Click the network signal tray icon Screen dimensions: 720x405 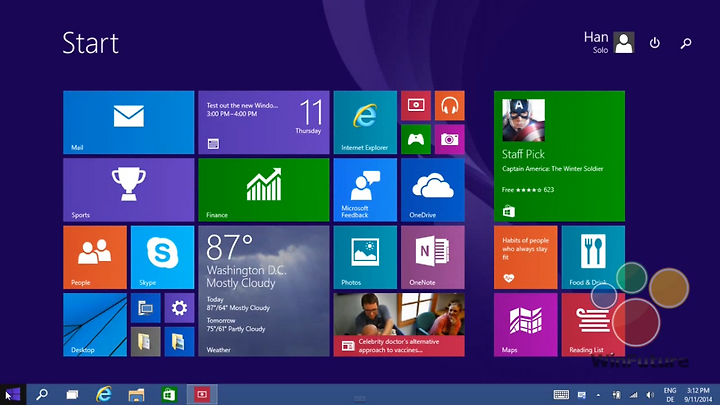634,394
